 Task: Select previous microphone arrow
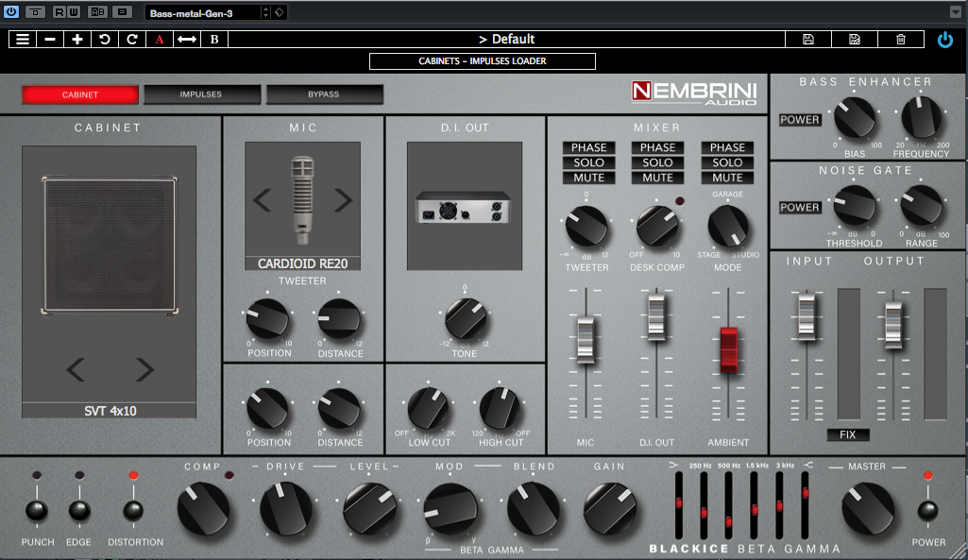coord(262,200)
